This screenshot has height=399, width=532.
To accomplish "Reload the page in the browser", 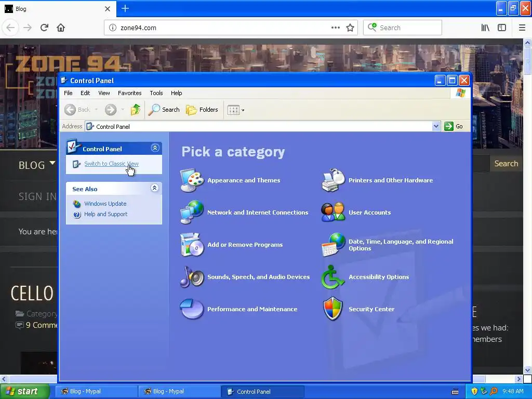I will 45,28.
